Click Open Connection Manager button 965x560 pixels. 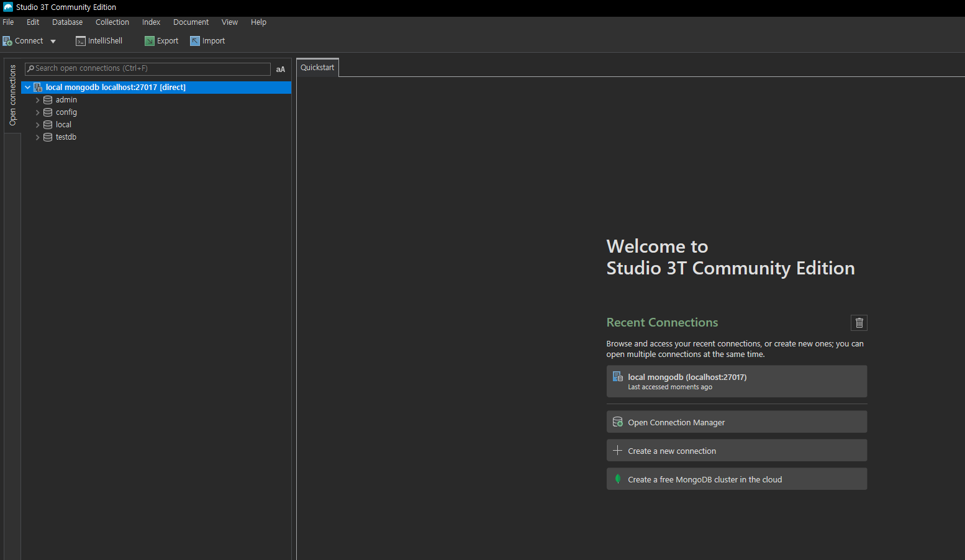tap(736, 422)
